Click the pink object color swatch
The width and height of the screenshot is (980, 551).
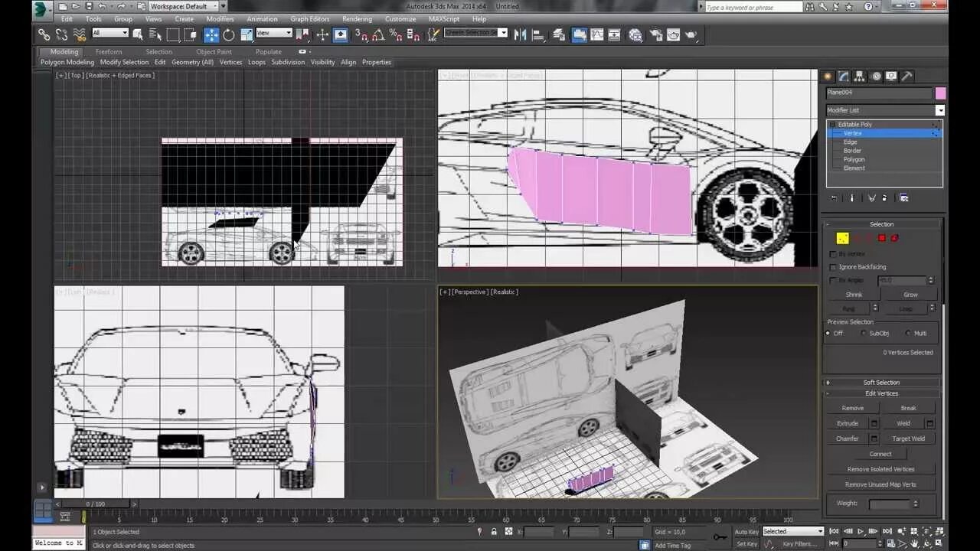(940, 93)
